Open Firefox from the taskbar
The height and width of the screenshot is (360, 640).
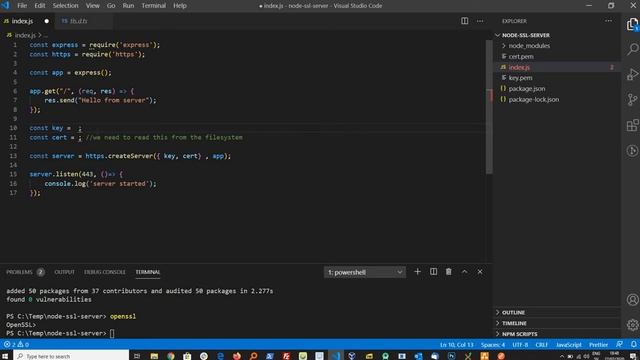237,356
